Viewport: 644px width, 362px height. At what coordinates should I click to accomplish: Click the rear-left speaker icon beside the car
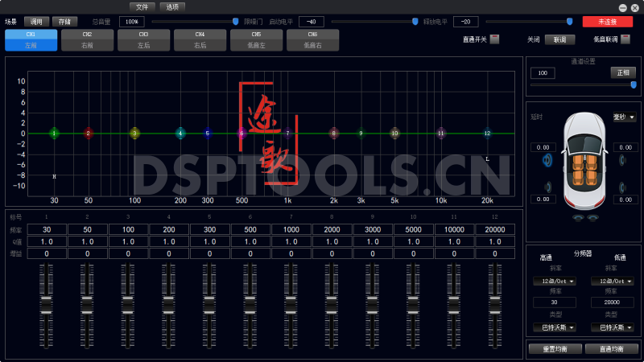(549, 187)
